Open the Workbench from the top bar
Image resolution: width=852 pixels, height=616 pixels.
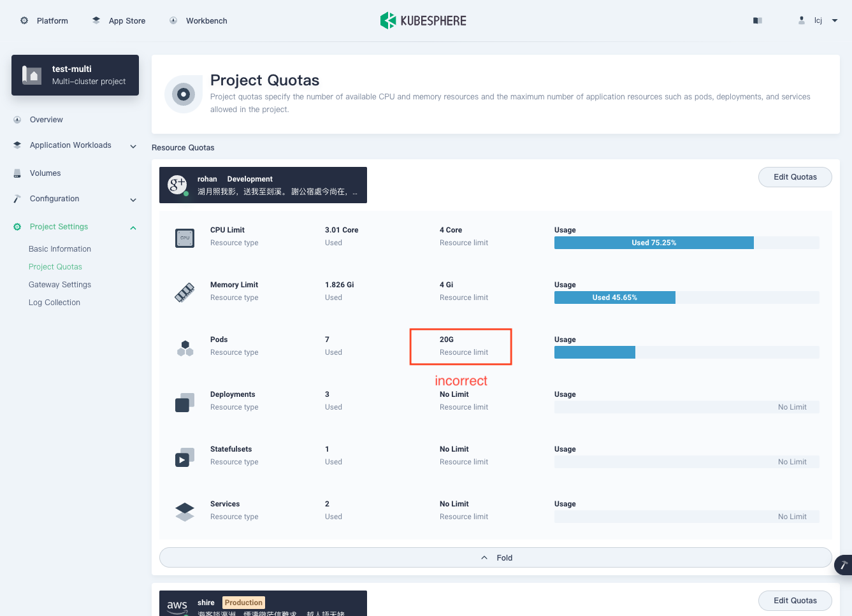(198, 20)
